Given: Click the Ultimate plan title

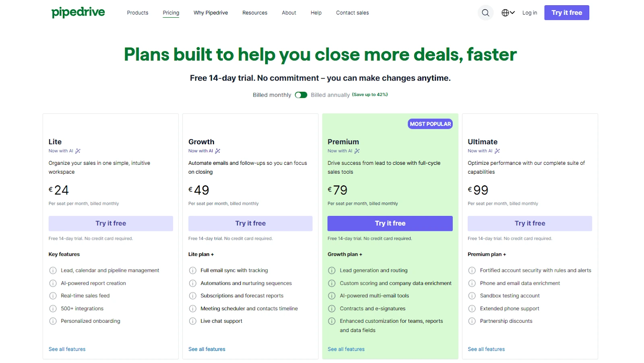Looking at the screenshot, I should point(483,142).
